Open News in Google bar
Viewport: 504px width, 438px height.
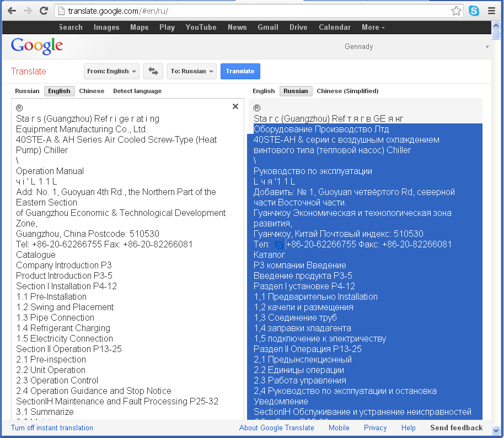click(x=237, y=28)
